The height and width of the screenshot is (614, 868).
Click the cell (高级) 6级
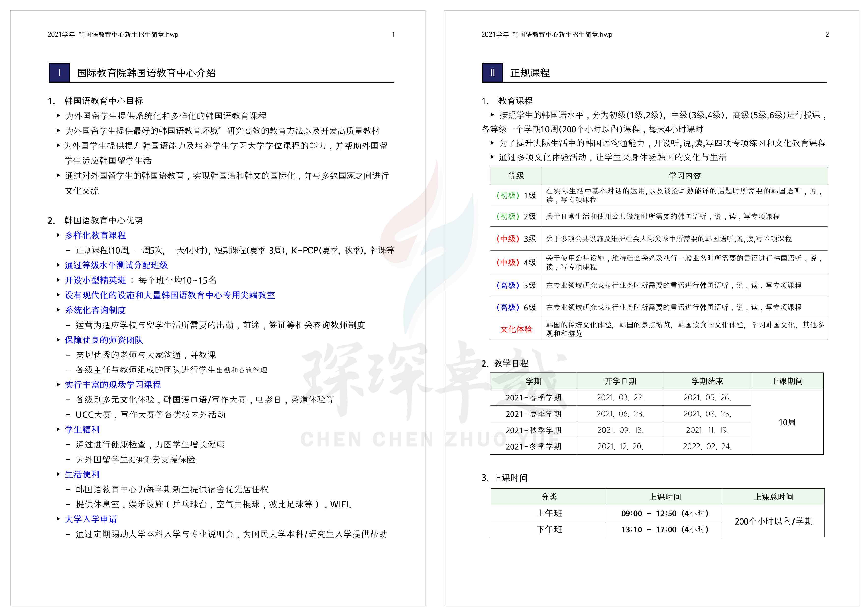click(x=516, y=307)
